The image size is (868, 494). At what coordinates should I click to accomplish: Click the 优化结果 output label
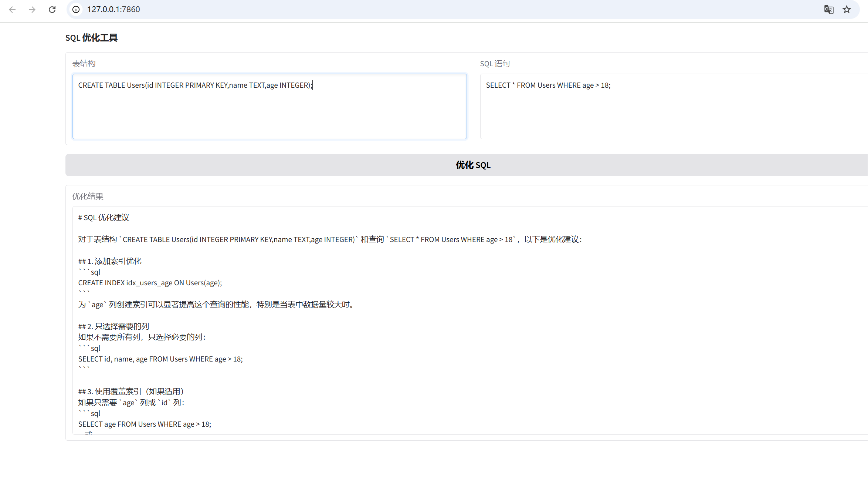point(88,196)
